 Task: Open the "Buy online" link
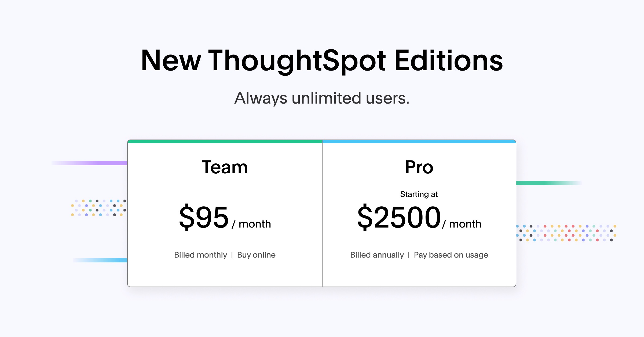pyautogui.click(x=256, y=255)
